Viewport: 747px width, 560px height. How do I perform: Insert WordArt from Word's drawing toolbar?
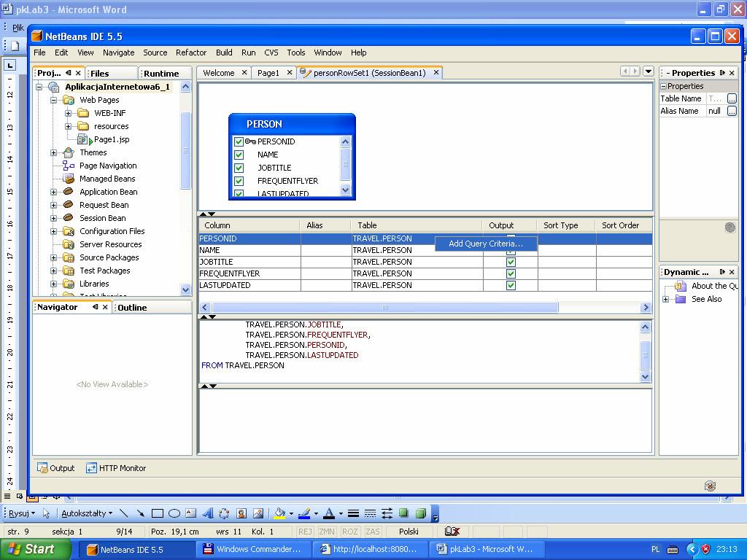207,513
